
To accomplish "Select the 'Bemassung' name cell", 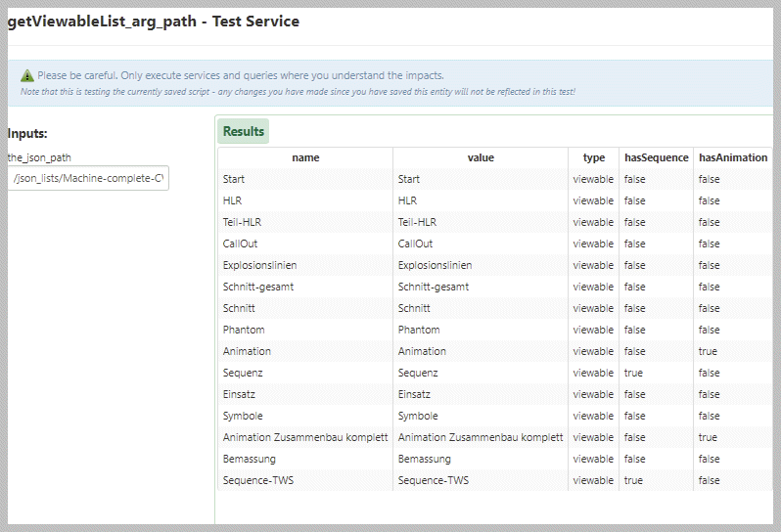I will click(305, 459).
